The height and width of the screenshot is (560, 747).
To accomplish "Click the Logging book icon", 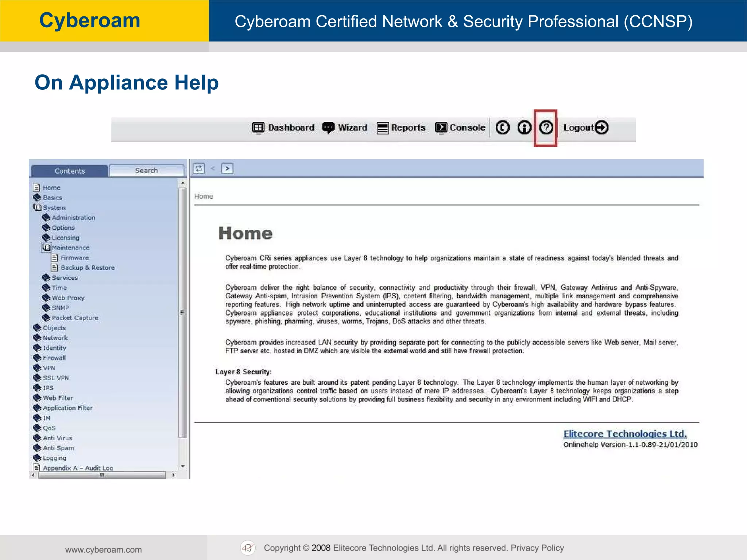I will (x=37, y=458).
